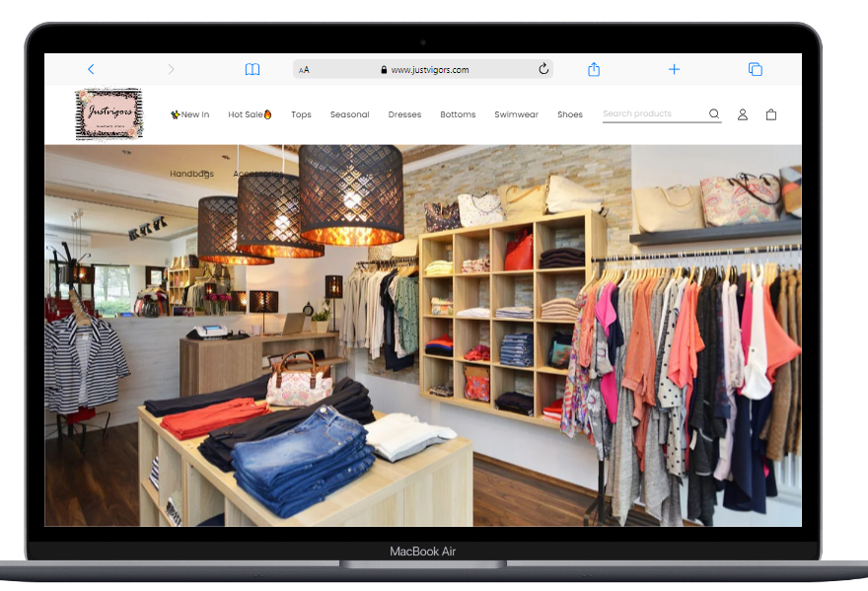The image size is (868, 591).
Task: Add a new tab with the plus icon
Action: pyautogui.click(x=675, y=69)
